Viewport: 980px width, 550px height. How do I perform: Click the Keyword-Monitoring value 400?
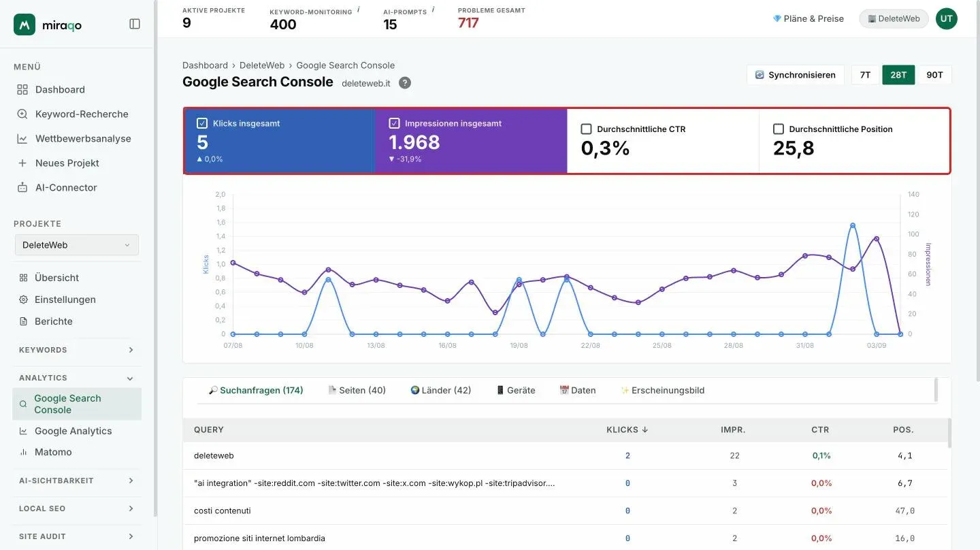coord(283,25)
